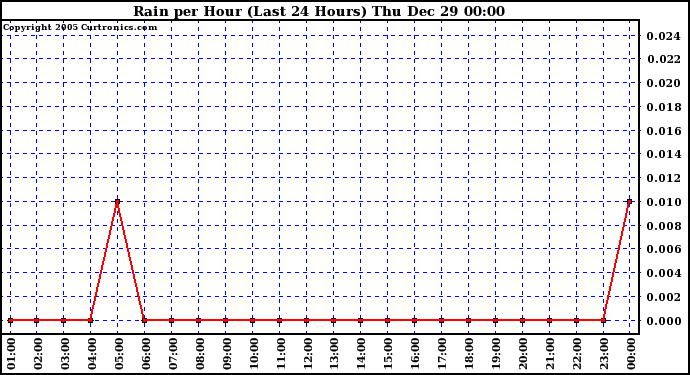
Task: Click the 0.012 y-axis label
Action: [x=663, y=178]
